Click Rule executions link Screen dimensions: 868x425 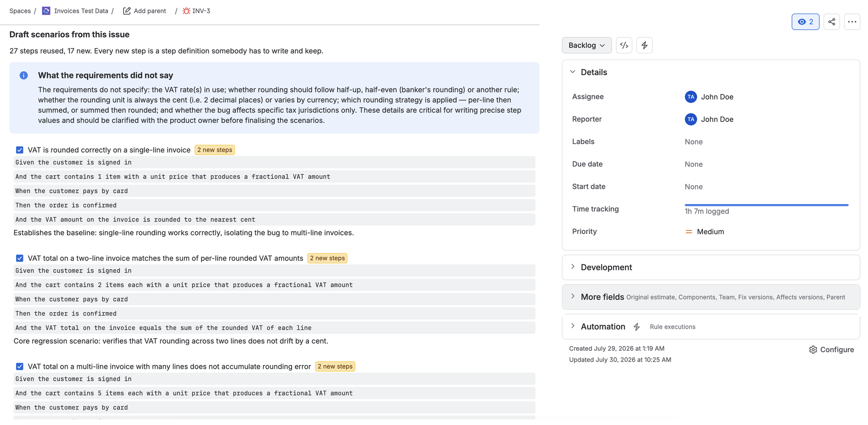(x=672, y=327)
